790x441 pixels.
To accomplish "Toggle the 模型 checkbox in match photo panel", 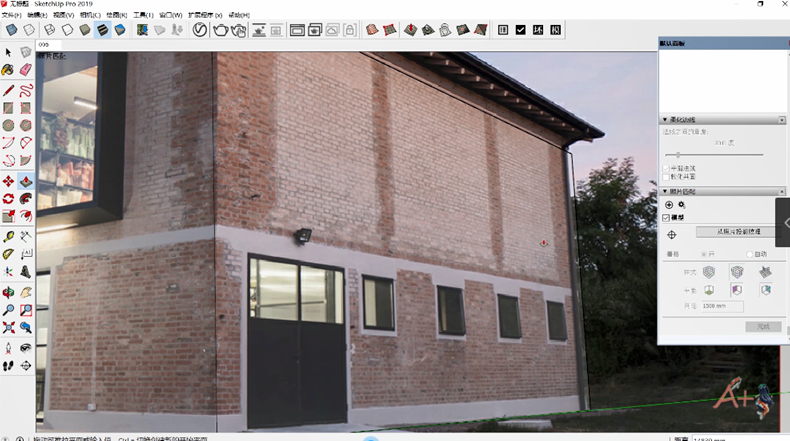I will 668,217.
